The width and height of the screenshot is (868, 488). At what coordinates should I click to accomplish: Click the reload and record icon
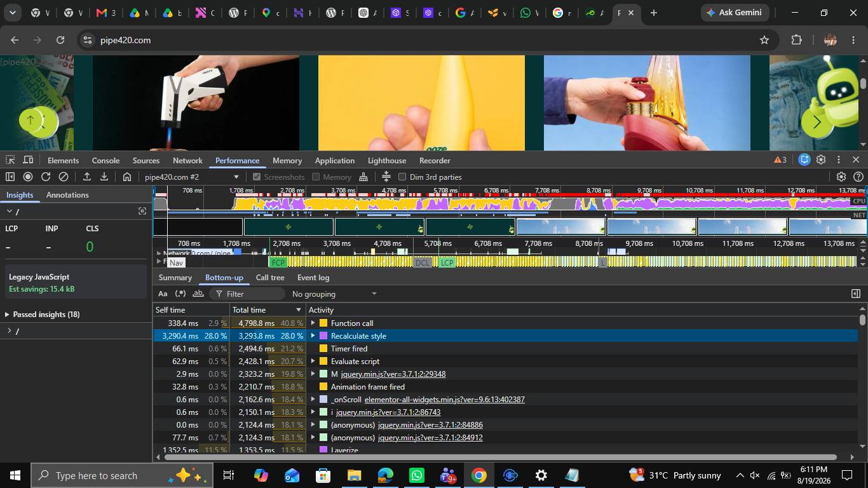click(46, 177)
